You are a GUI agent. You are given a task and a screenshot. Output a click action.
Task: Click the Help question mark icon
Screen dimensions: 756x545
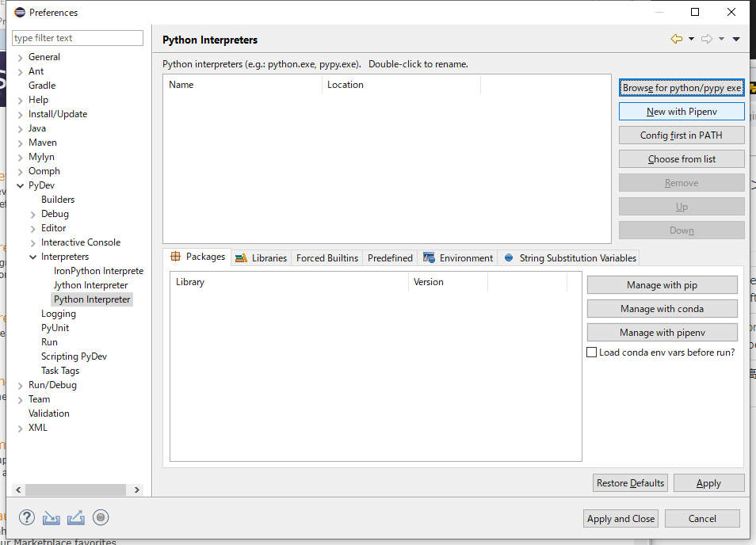pyautogui.click(x=27, y=518)
